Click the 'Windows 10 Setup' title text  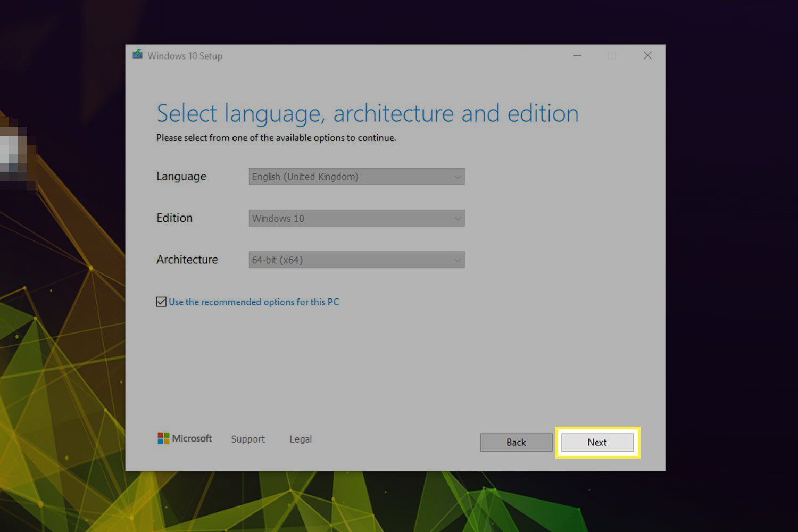pyautogui.click(x=185, y=56)
